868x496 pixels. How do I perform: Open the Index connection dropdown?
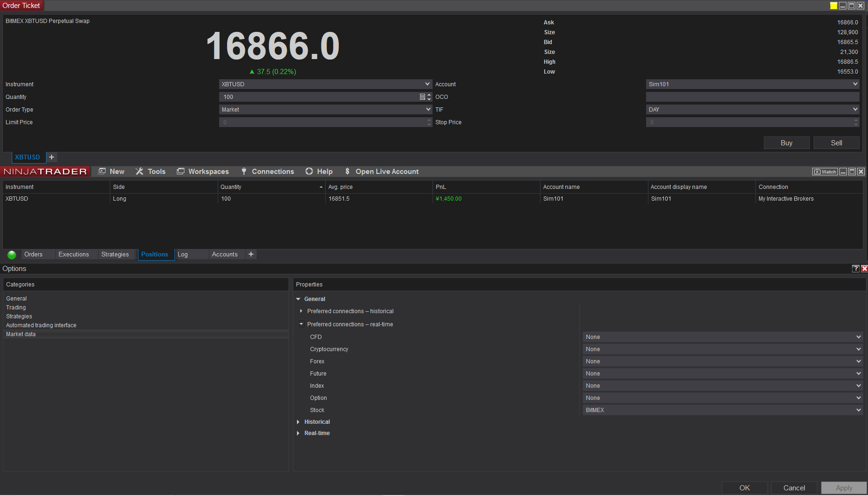723,386
